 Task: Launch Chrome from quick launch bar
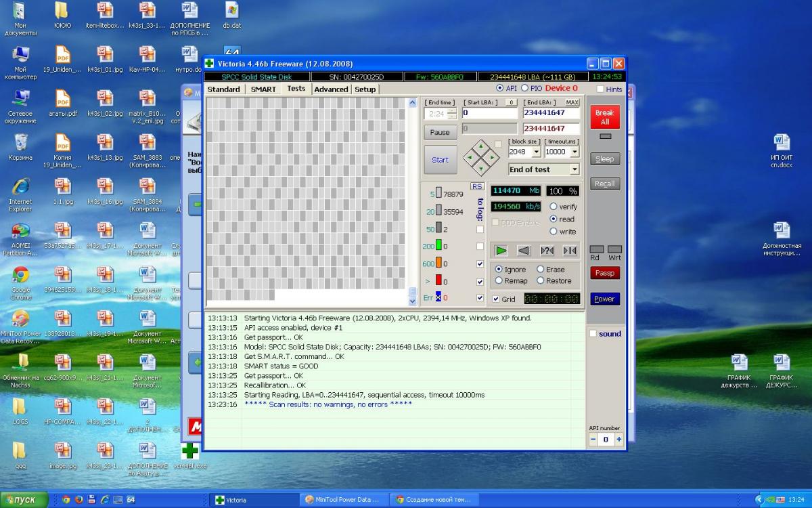point(66,500)
